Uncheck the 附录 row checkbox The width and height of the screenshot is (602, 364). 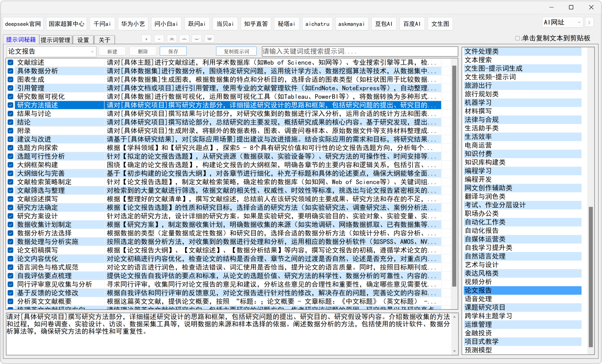point(11,131)
